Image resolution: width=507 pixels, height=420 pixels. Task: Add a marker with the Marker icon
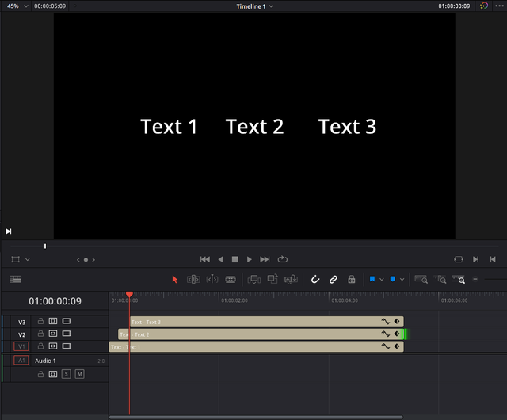click(393, 279)
